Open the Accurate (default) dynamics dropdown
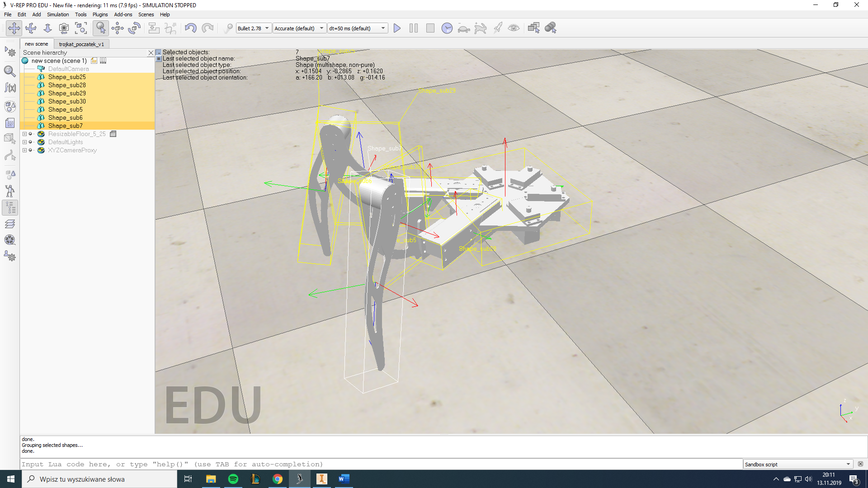The height and width of the screenshot is (488, 868). point(299,28)
